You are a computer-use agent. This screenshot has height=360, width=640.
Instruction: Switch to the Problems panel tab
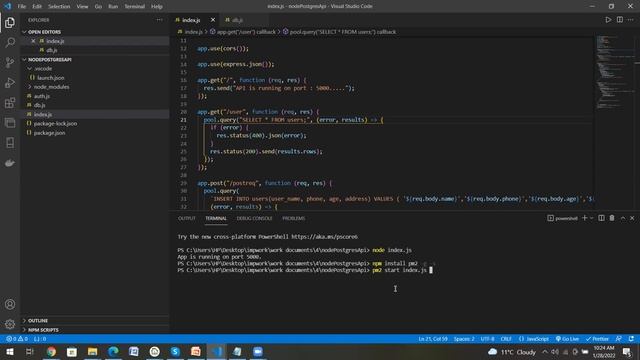(x=293, y=218)
